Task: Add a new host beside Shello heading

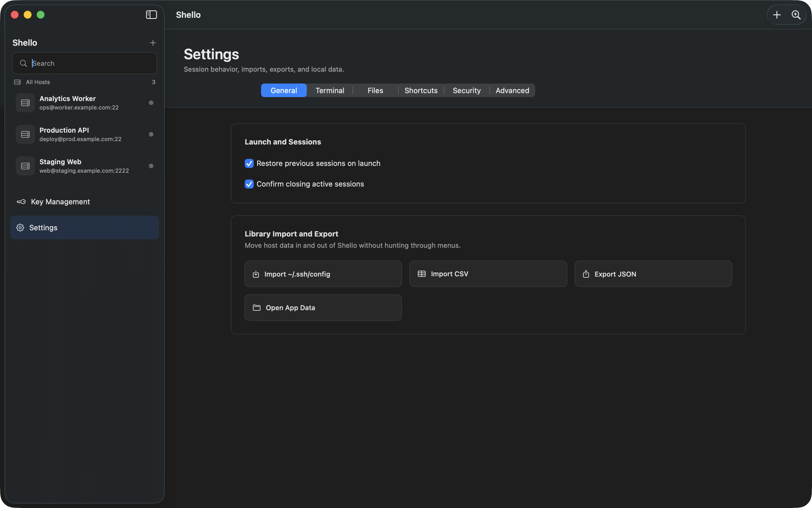Action: tap(153, 43)
